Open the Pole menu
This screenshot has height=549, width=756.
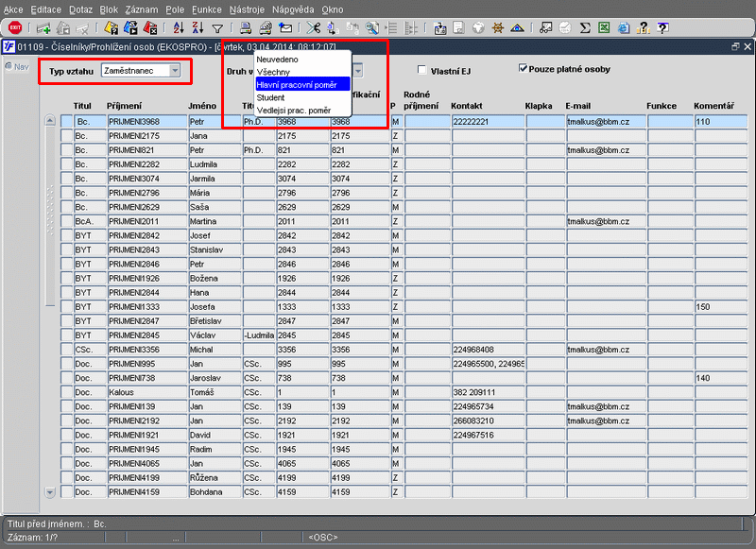coord(175,9)
